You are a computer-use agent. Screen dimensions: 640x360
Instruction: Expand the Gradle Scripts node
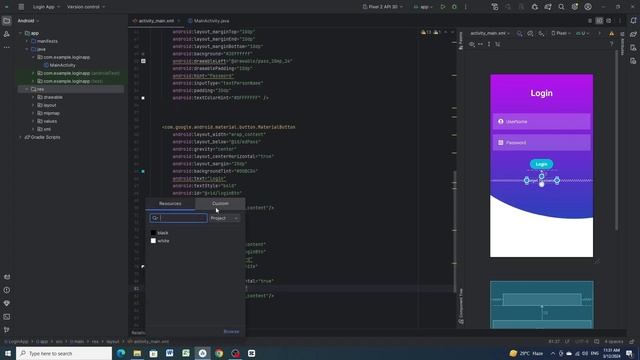tap(20, 137)
